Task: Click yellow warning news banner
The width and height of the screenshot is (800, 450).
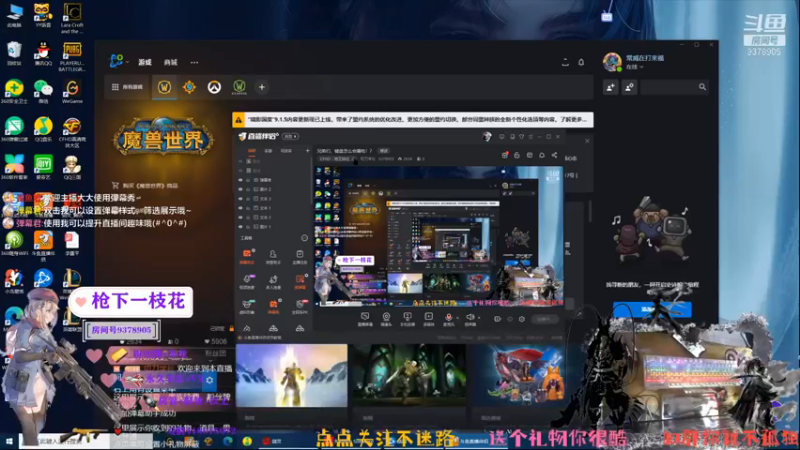Action: [413, 120]
